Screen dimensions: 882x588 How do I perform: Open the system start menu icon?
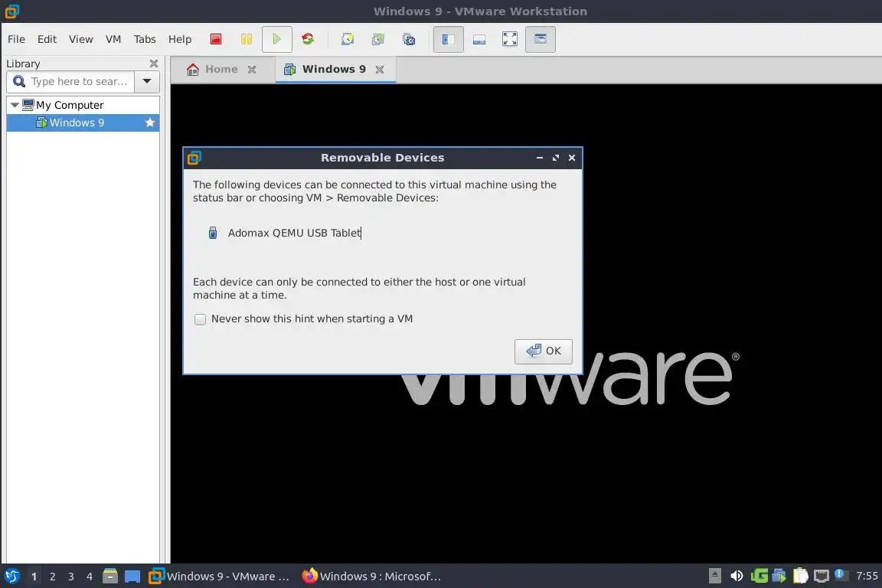click(x=11, y=577)
